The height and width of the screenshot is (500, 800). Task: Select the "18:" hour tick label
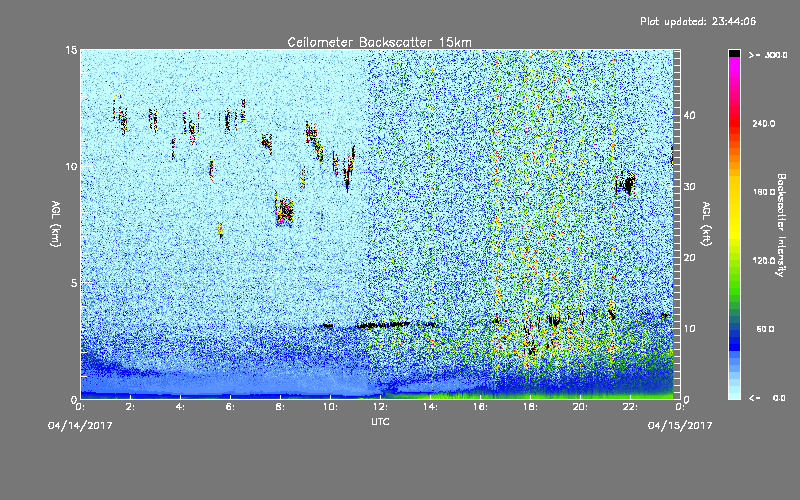click(x=530, y=407)
